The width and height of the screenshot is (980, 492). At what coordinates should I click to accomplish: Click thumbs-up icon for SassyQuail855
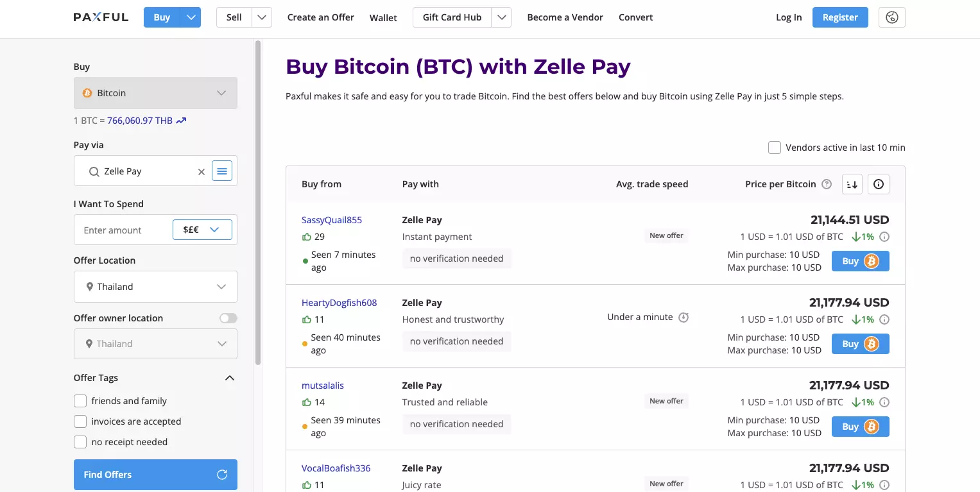click(306, 237)
